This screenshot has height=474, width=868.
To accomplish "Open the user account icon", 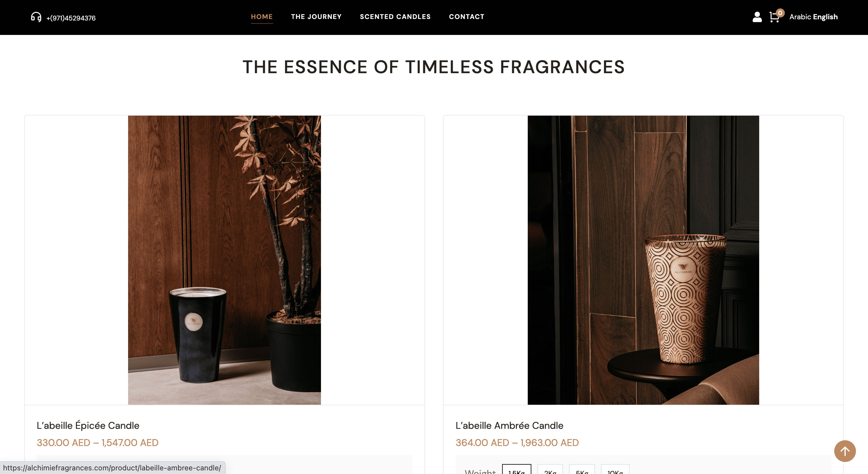I will click(757, 17).
